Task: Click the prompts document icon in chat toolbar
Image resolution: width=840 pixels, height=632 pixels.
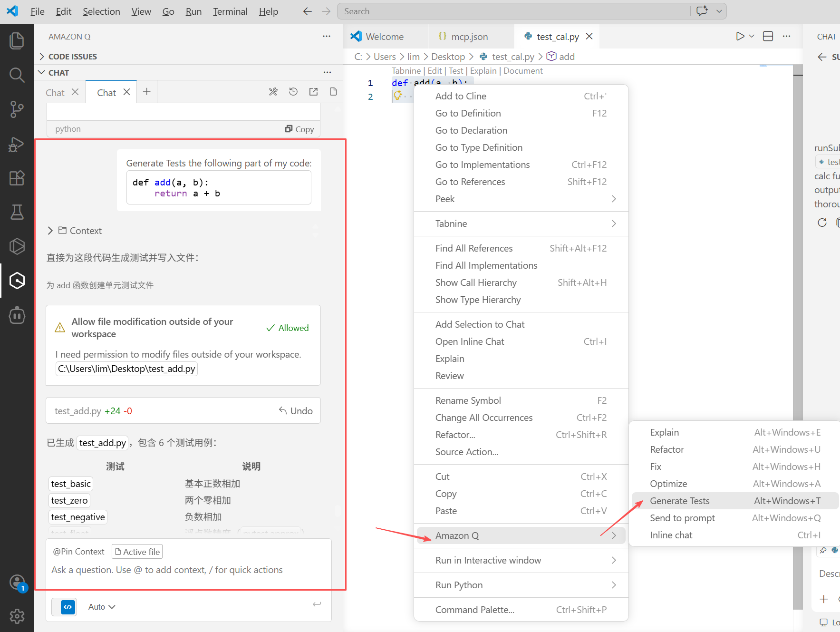Action: coord(333,92)
